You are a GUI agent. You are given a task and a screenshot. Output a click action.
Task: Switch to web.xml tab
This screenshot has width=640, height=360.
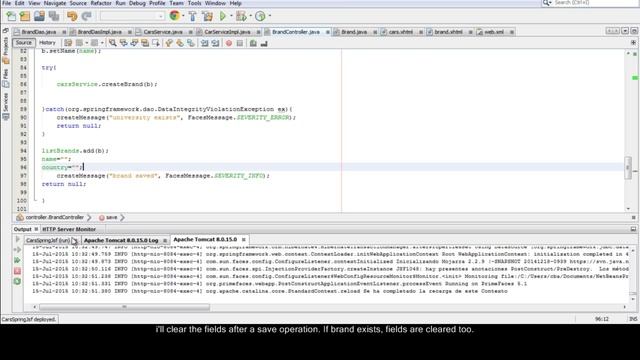[494, 32]
